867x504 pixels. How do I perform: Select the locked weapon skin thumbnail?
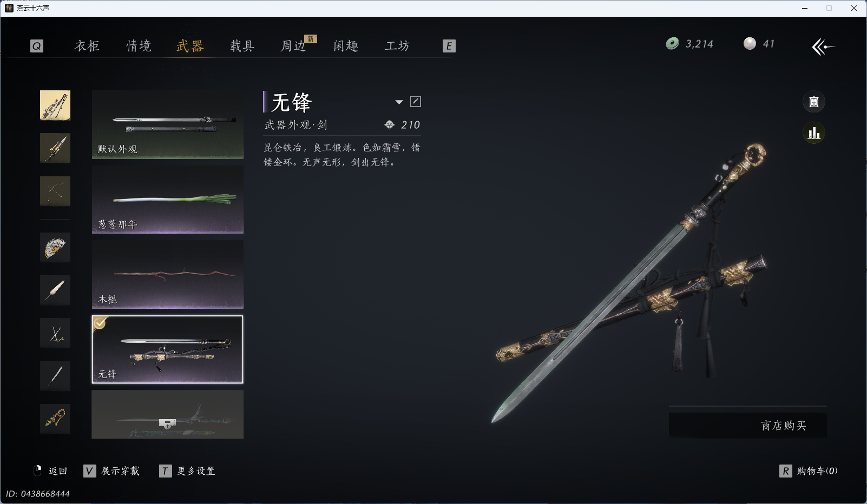point(168,414)
